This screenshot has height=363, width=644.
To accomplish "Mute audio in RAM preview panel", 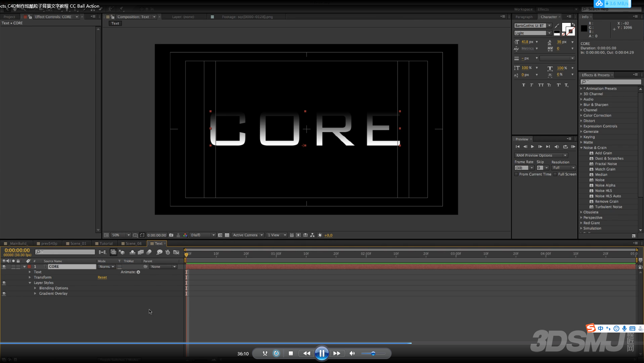I will click(x=557, y=147).
